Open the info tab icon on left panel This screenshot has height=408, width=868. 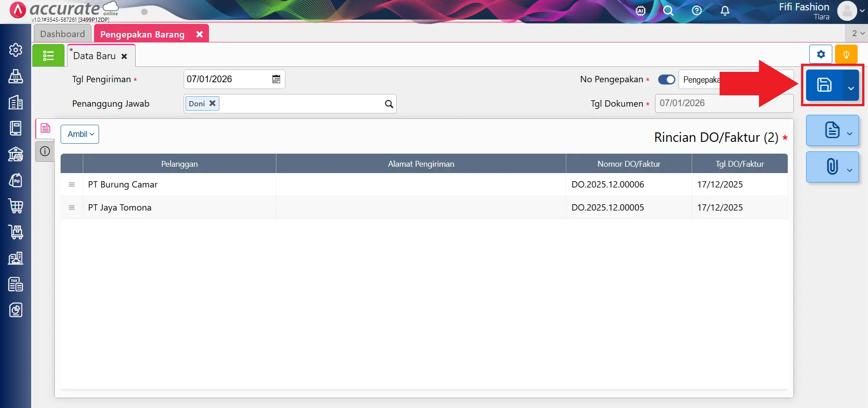45,151
